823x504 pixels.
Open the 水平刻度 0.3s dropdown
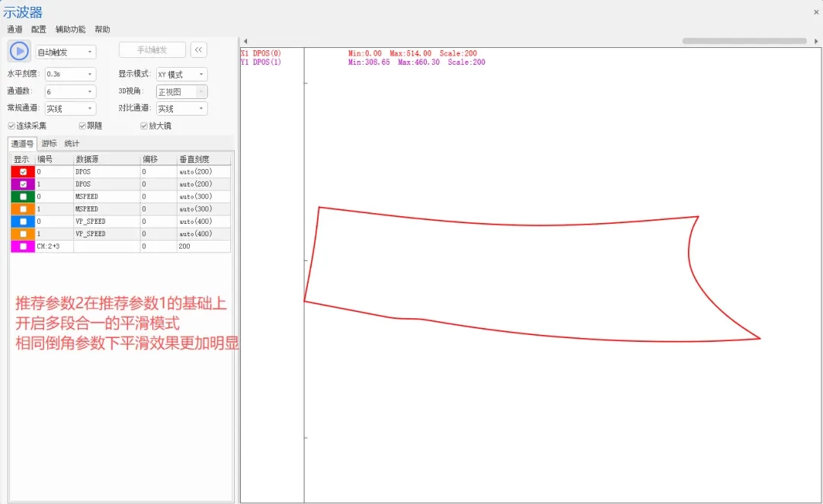pos(70,74)
